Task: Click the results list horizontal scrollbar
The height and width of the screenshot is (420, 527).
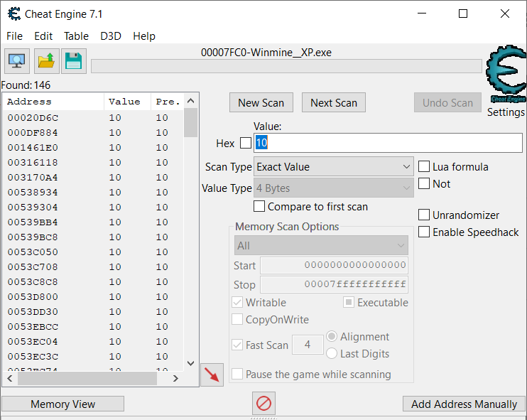Action: (x=87, y=379)
